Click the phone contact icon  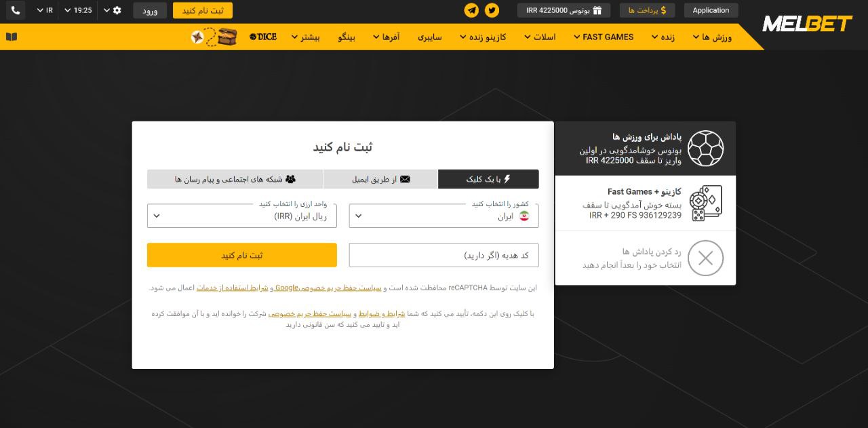pos(15,10)
